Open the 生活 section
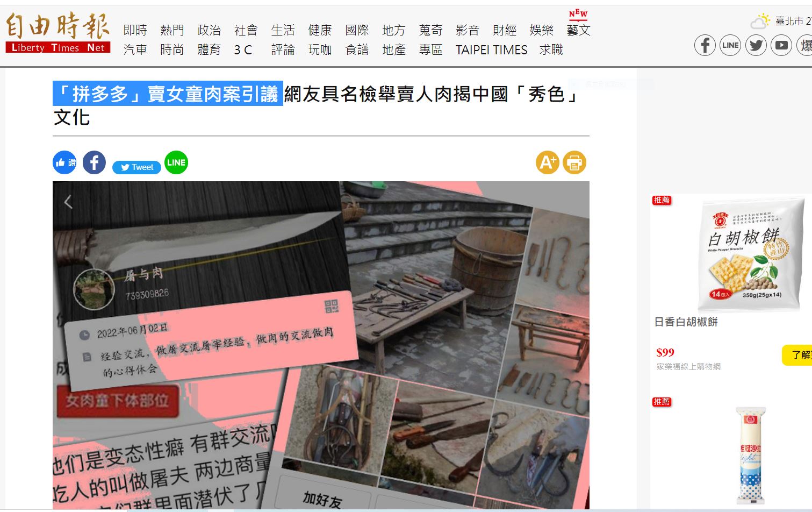This screenshot has width=812, height=512. pyautogui.click(x=283, y=30)
